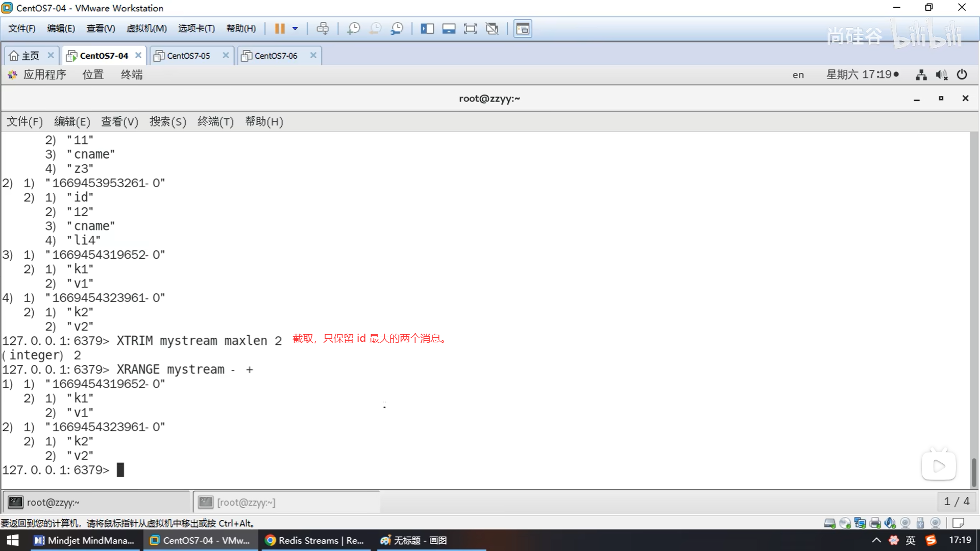Toggle the library sidebar panel
Screen dimensions: 980x551
click(427, 29)
